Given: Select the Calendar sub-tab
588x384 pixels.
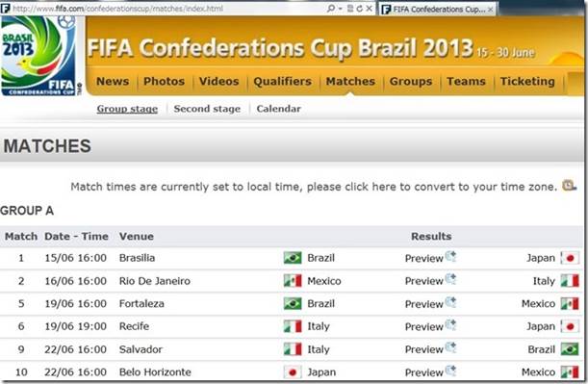Looking at the screenshot, I should pyautogui.click(x=279, y=109).
